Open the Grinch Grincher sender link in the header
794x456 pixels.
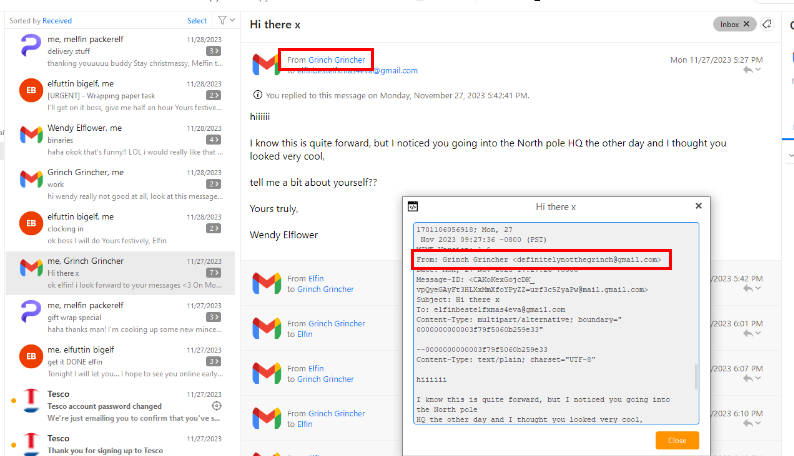tap(336, 60)
